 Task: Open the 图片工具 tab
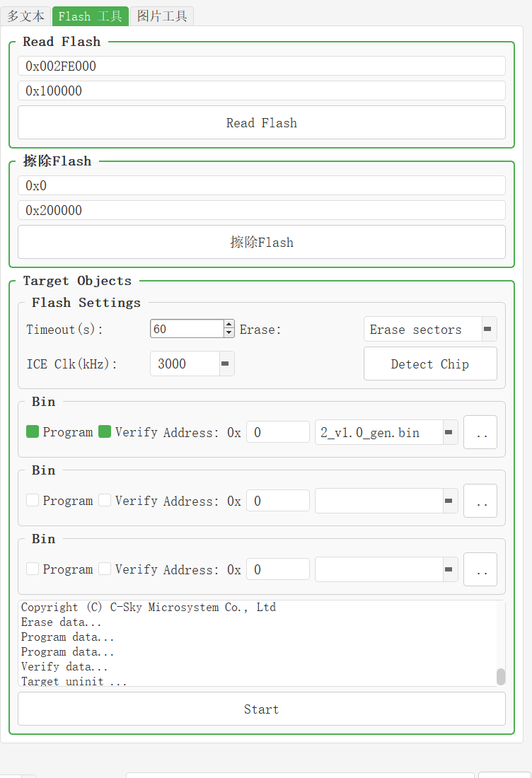point(162,16)
